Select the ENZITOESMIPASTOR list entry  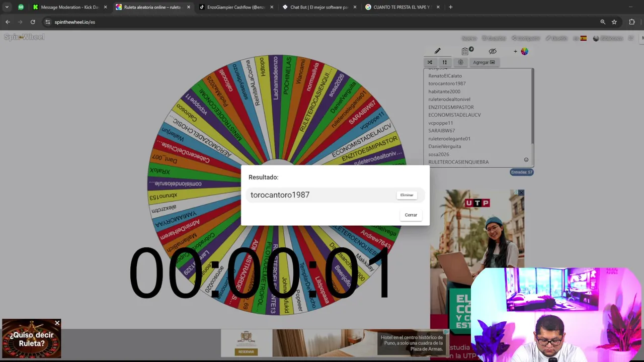451,107
